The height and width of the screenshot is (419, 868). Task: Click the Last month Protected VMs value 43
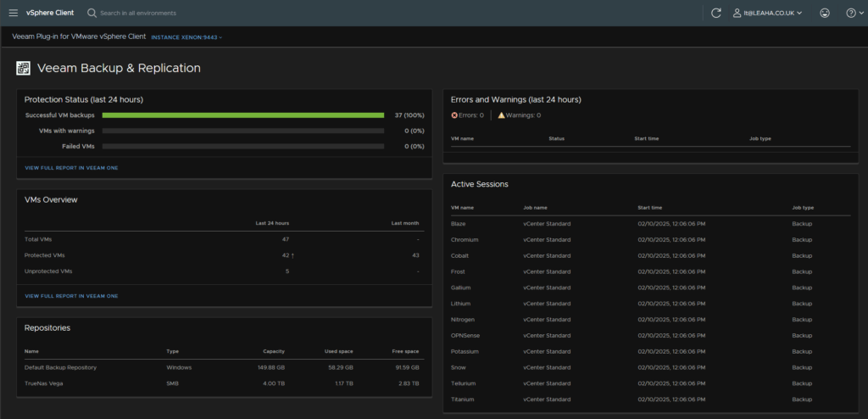click(415, 255)
